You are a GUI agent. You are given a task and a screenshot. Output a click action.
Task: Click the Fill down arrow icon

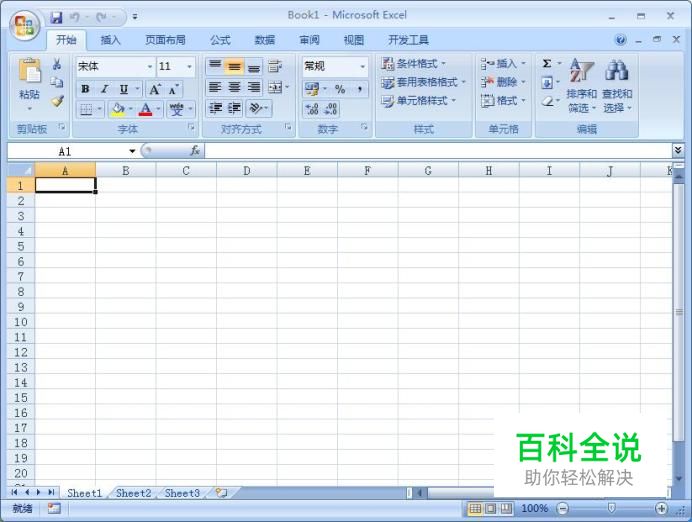coord(547,83)
